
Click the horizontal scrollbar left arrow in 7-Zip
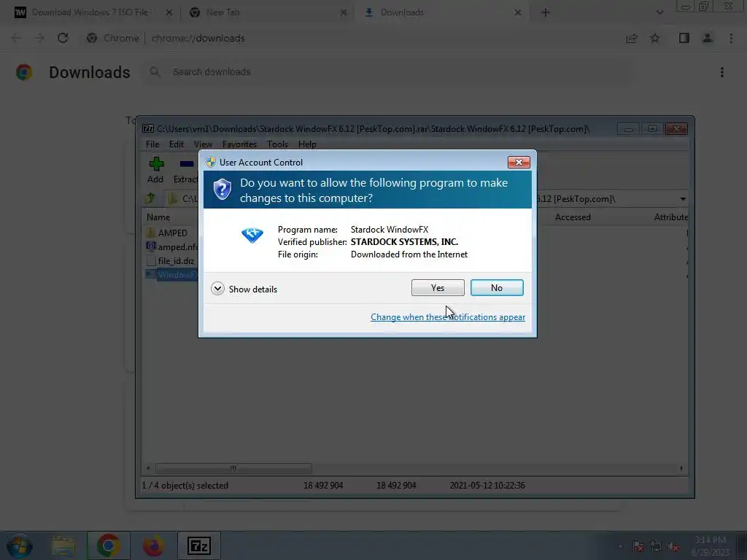tap(148, 468)
